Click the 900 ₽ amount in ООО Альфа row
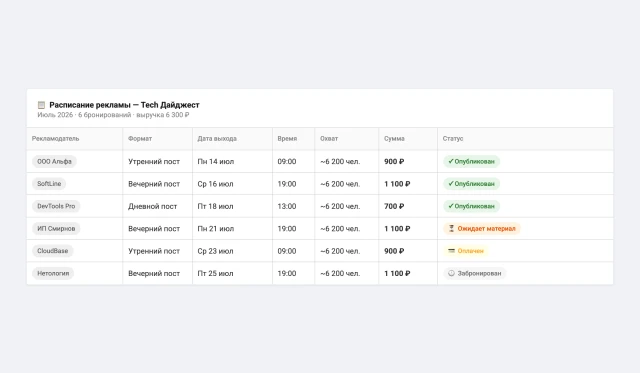 coord(394,162)
